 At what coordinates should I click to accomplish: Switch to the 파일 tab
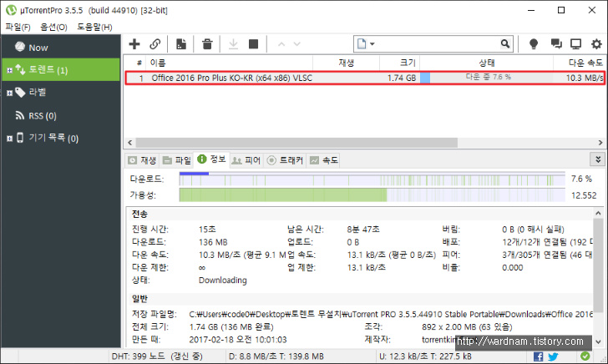click(177, 160)
